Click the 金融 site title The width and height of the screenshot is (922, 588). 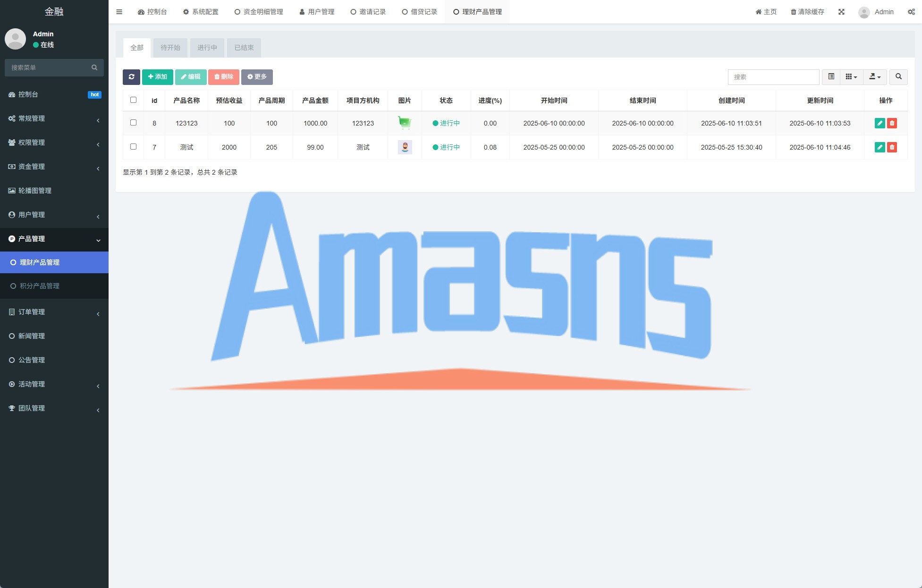point(54,11)
